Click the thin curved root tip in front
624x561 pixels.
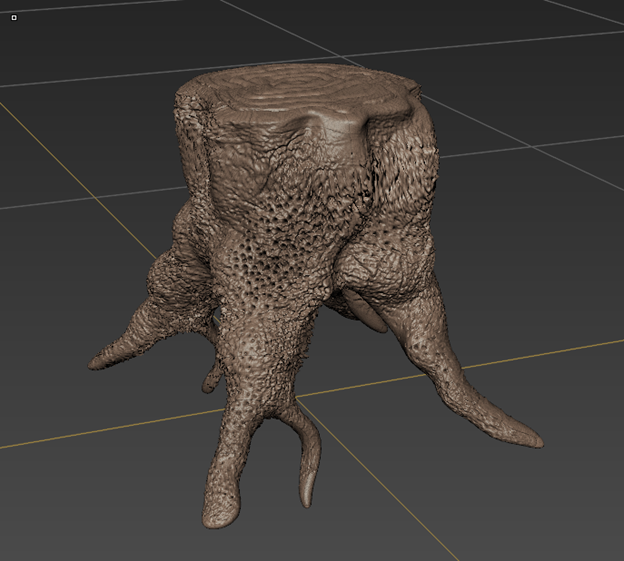(307, 495)
